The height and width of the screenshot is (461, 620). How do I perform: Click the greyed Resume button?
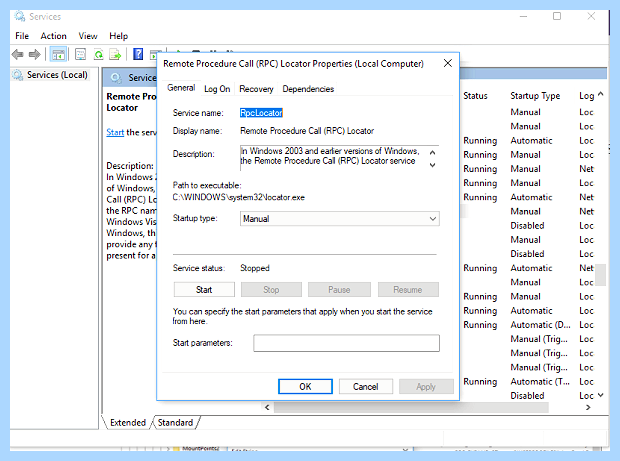[408, 290]
